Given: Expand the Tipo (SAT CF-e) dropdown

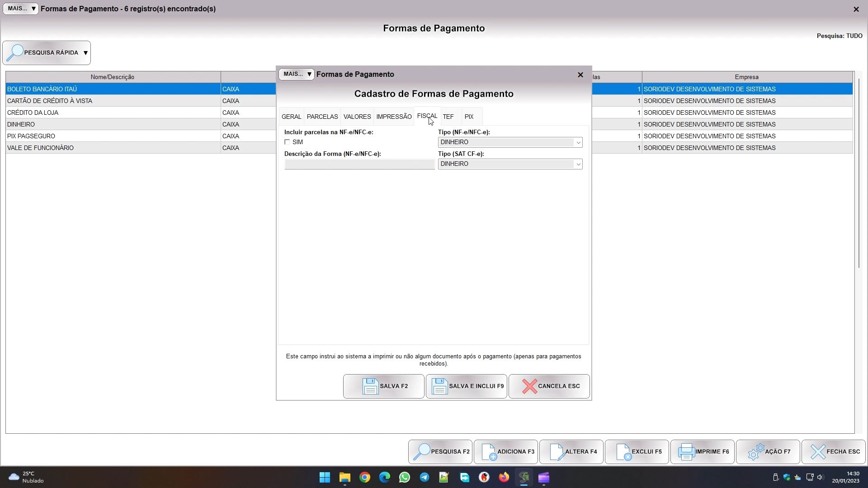Looking at the screenshot, I should (x=578, y=164).
